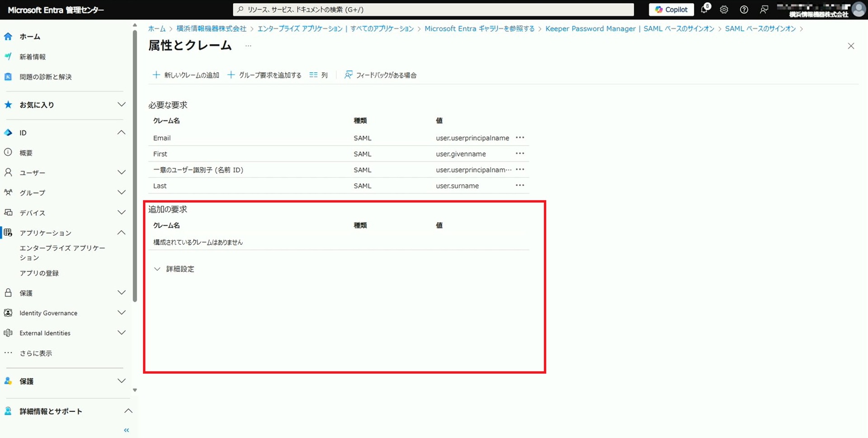The width and height of the screenshot is (868, 438).
Task: Open the settings gear icon
Action: (724, 10)
